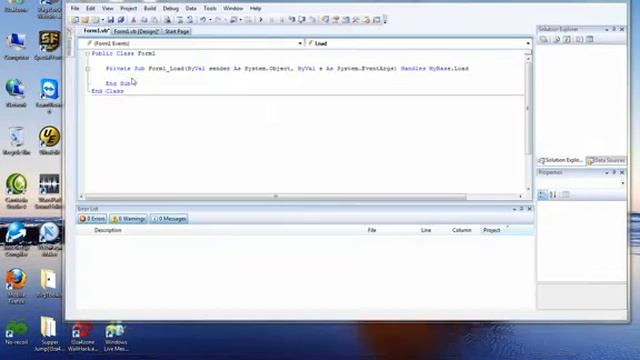The height and width of the screenshot is (360, 640).
Task: Click the code editor horizontal scrollbar
Action: pyautogui.click(x=276, y=197)
